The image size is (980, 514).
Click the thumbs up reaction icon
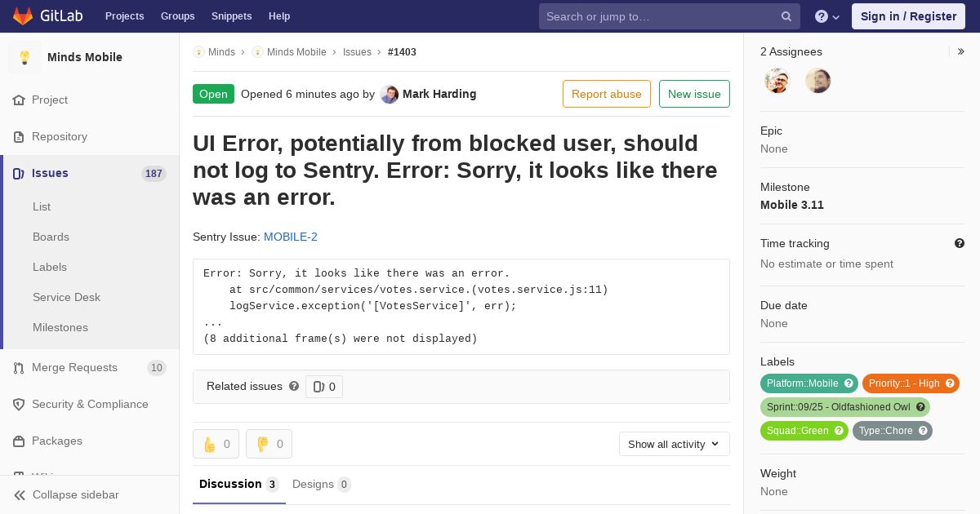pyautogui.click(x=210, y=444)
